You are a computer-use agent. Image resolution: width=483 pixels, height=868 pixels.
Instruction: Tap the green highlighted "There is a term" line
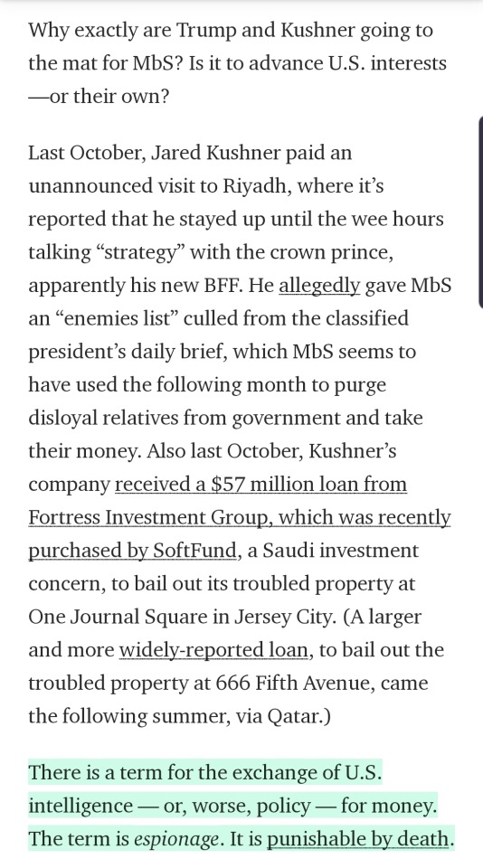coord(205,772)
